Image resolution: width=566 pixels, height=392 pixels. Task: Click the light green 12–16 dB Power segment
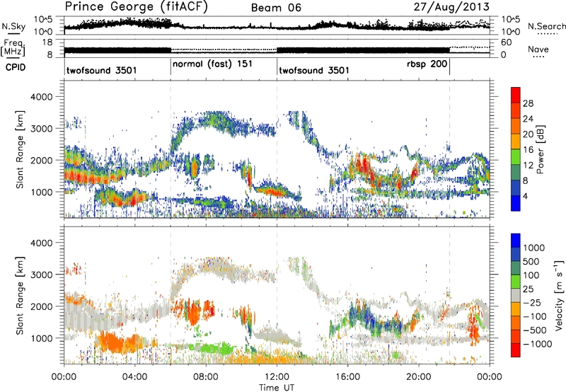pyautogui.click(x=516, y=157)
